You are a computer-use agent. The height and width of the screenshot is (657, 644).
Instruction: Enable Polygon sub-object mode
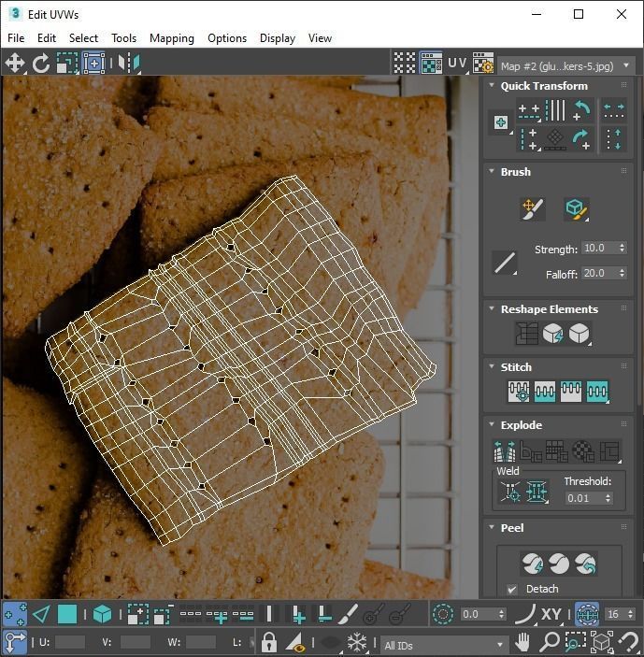67,615
